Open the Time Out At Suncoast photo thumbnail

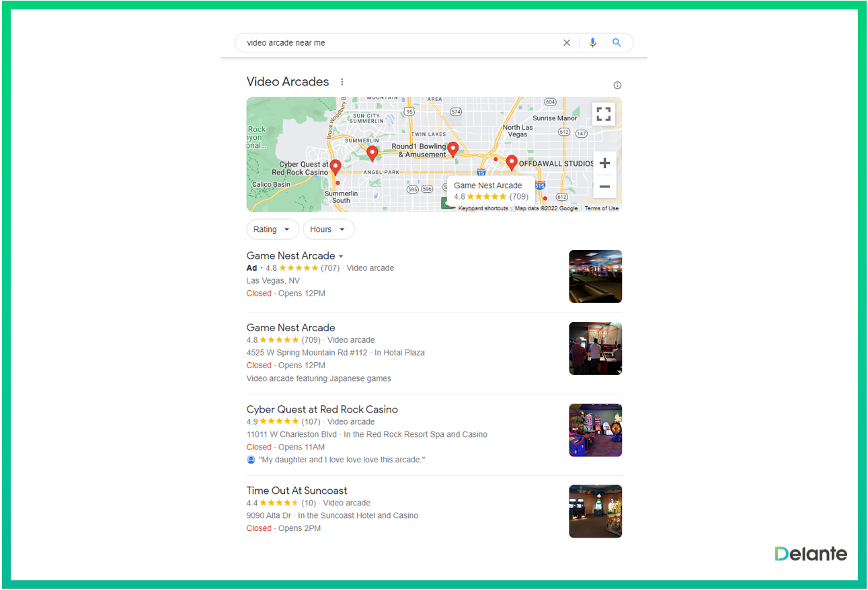(x=595, y=511)
